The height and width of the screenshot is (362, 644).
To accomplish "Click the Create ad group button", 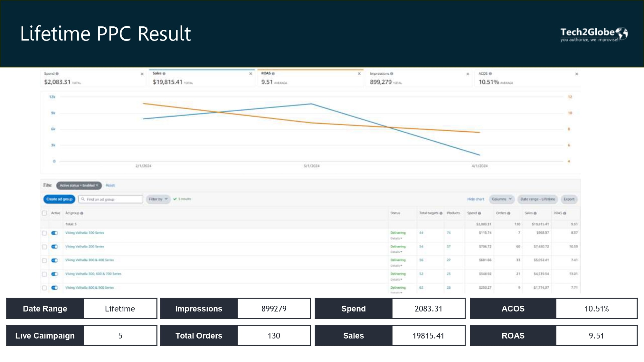I will point(59,199).
